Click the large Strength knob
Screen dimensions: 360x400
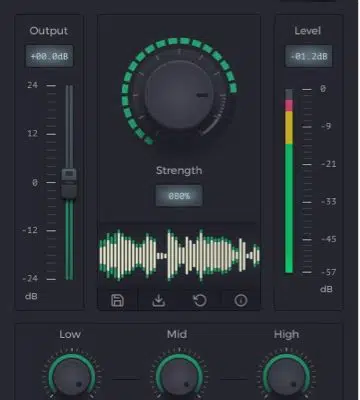pos(179,95)
